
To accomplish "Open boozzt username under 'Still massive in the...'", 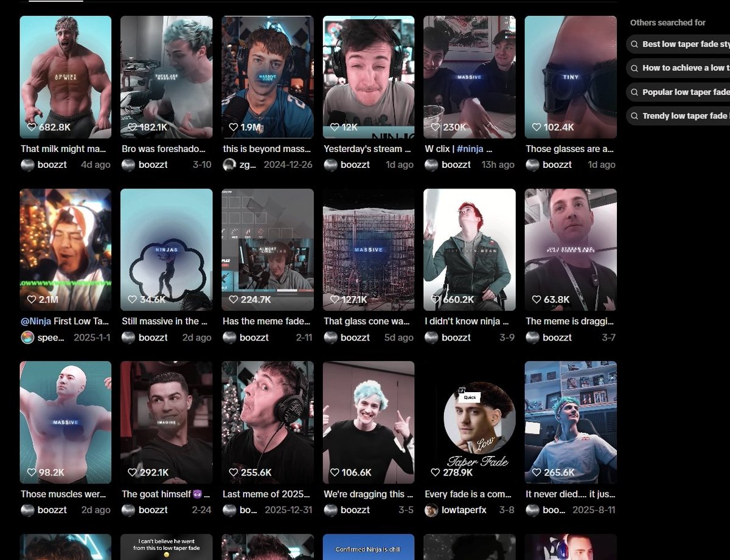I will click(x=153, y=337).
